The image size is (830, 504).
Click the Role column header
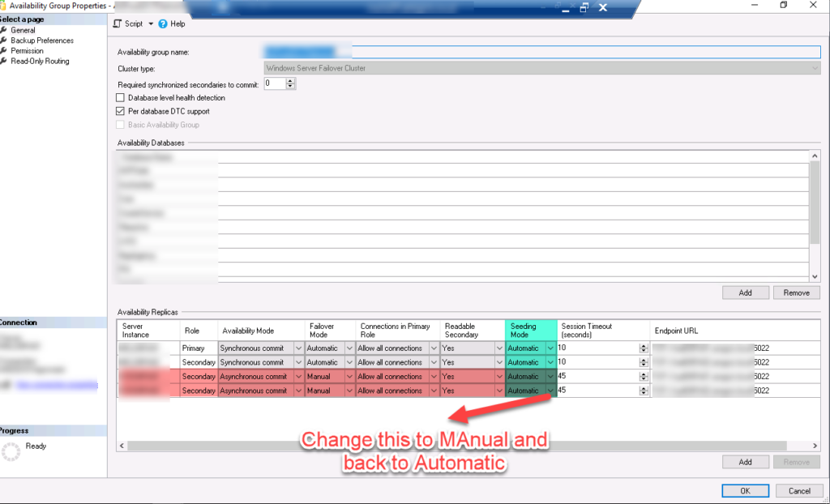199,331
